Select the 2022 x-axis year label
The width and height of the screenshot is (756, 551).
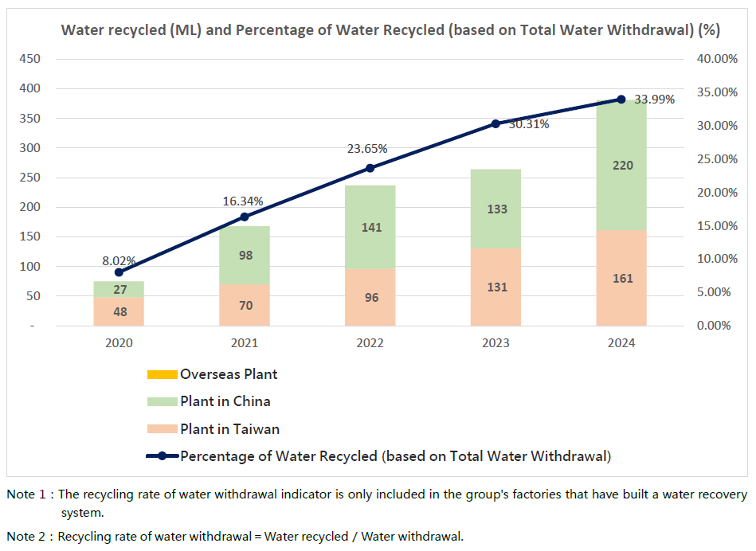[370, 343]
